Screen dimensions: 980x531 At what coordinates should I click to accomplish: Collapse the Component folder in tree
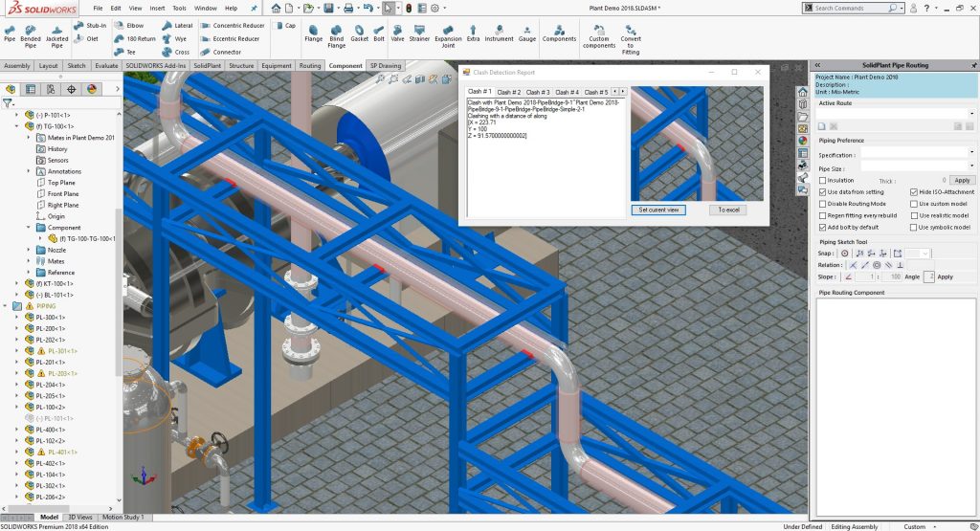pyautogui.click(x=28, y=228)
